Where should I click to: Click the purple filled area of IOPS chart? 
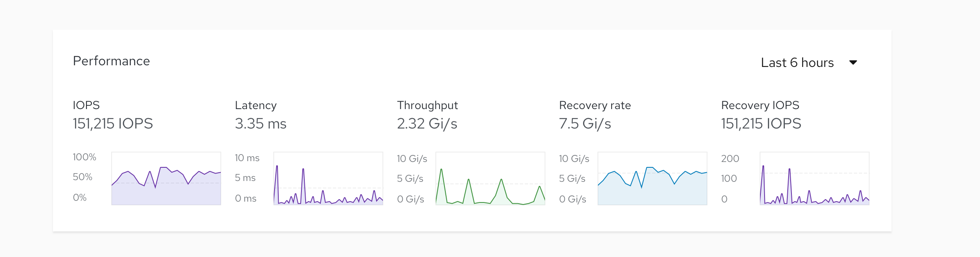click(x=165, y=194)
